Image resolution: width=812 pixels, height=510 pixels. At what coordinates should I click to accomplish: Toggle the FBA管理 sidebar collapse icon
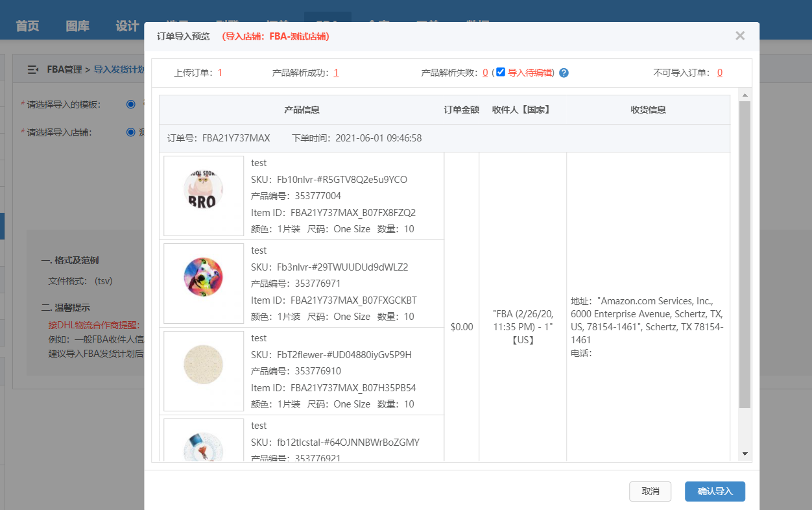32,69
